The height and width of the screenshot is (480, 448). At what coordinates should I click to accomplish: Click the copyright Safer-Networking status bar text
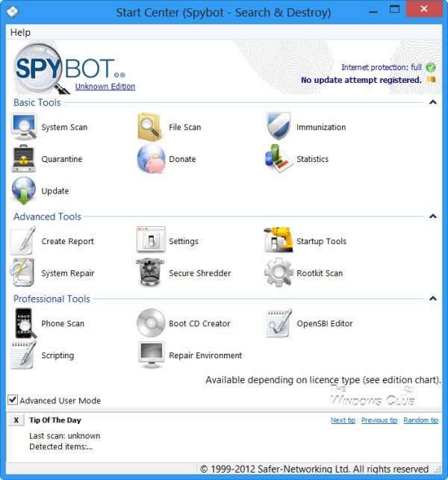click(x=314, y=469)
